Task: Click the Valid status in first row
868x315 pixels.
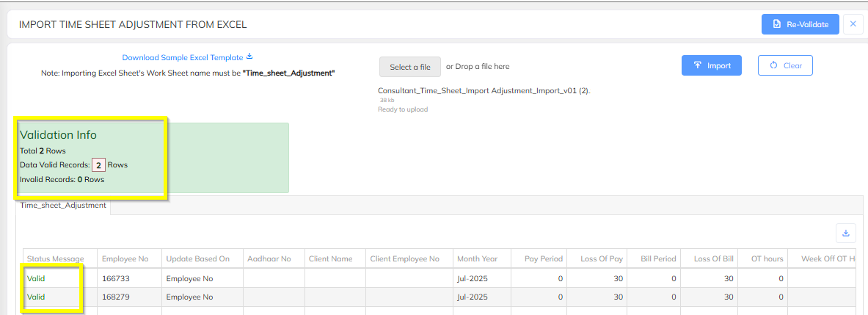Action: (36, 278)
